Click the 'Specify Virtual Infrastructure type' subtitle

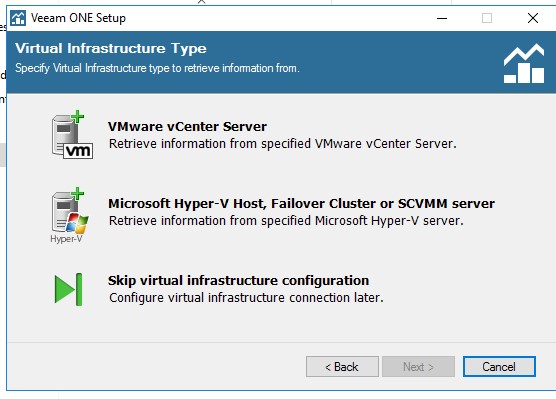point(157,68)
